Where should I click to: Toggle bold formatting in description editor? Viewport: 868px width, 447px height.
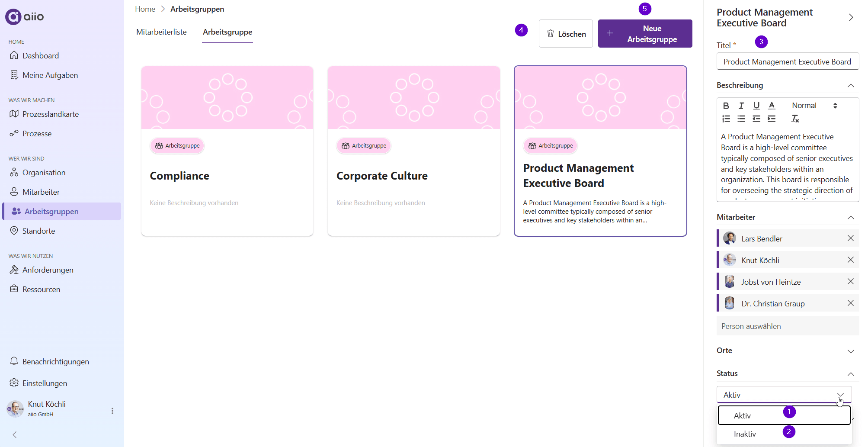pyautogui.click(x=726, y=106)
